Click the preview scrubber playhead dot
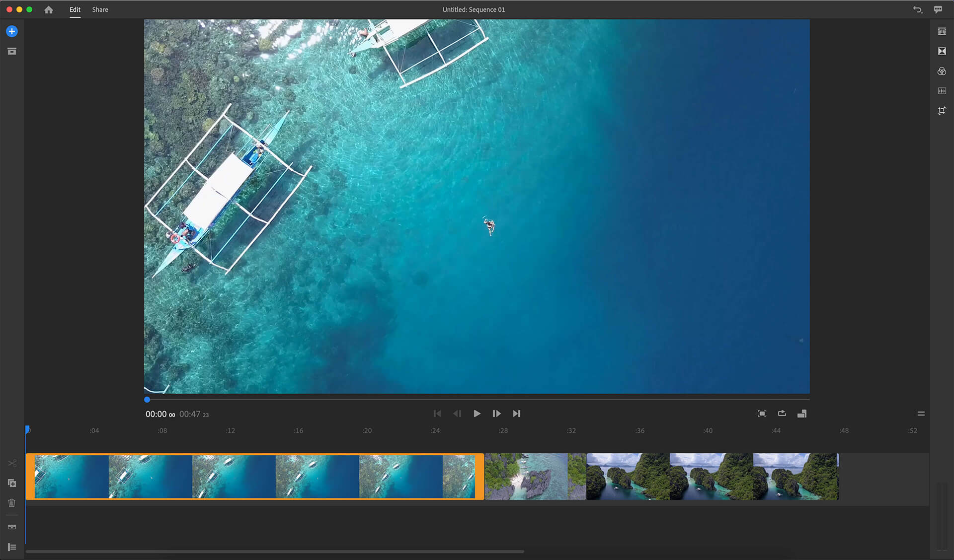 (x=147, y=400)
